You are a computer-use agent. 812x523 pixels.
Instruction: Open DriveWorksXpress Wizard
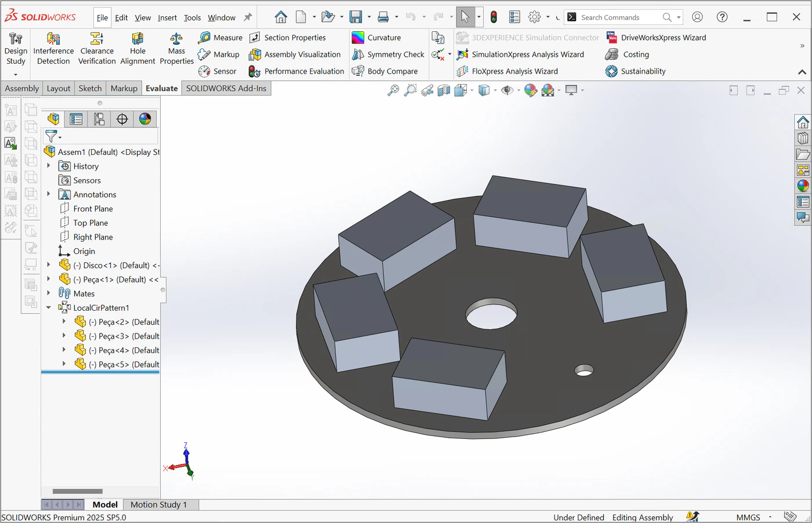coord(656,38)
